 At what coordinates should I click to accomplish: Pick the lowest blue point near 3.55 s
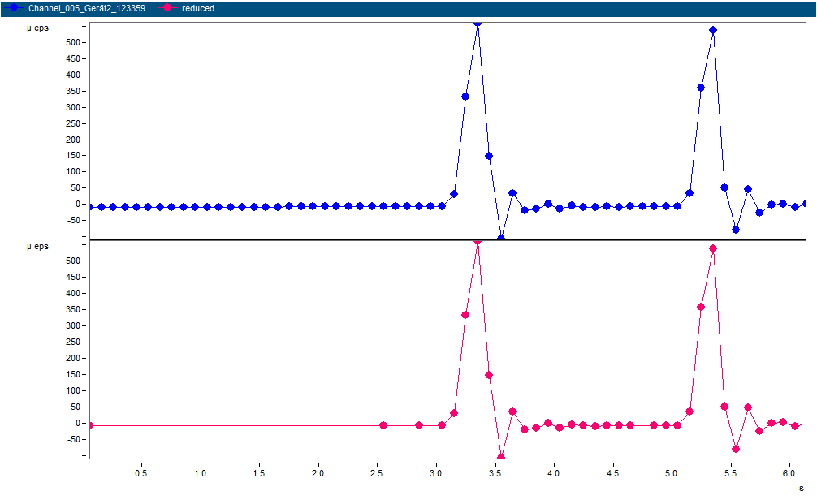501,238
